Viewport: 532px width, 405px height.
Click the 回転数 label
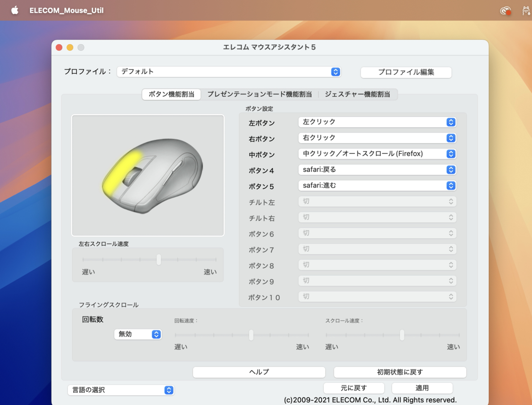tap(93, 319)
